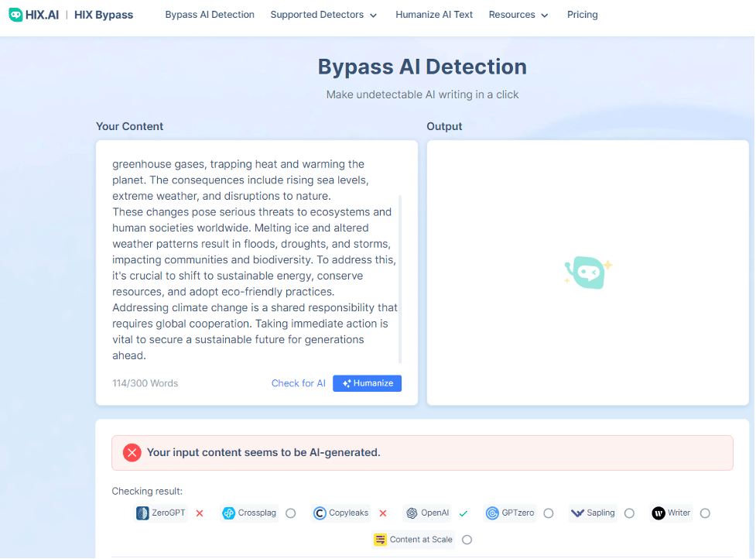Select the Writer detector icon
Viewport: 756px width, 559px height.
point(659,513)
